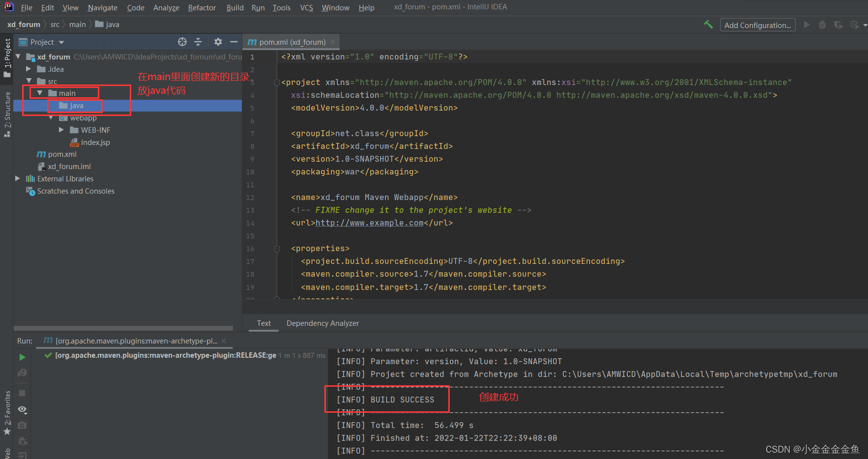Viewport: 868px width, 459px height.
Task: Expand External Libraries node
Action: 18,178
